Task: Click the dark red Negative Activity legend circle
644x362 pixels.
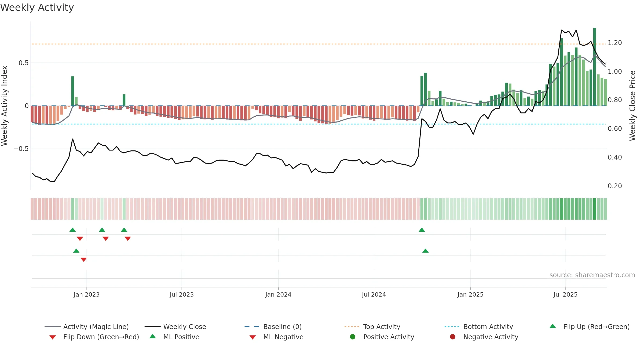Action: coord(453,337)
